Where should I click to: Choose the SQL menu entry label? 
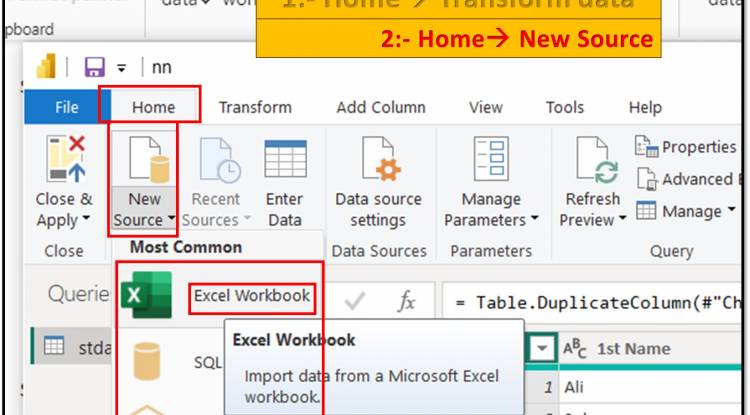pyautogui.click(x=208, y=362)
